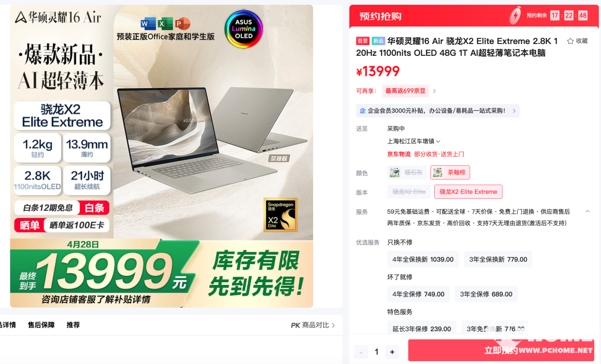Click the 新品 badge next to title
This screenshot has width=601, height=364.
pyautogui.click(x=378, y=41)
